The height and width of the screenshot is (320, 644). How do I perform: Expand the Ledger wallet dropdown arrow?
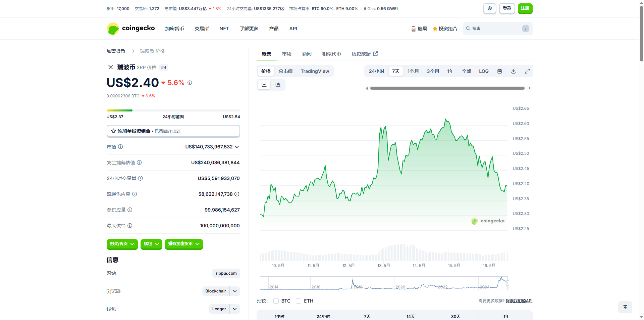(x=235, y=309)
